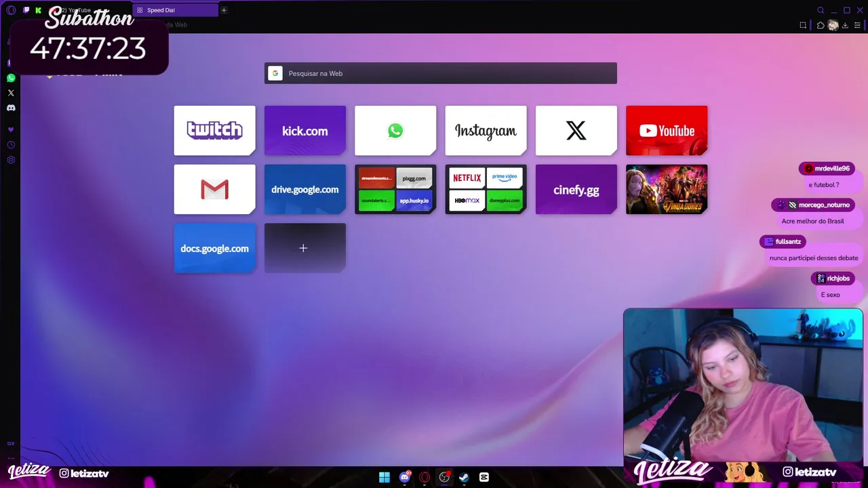Open CapCut from the taskbar
This screenshot has width=868, height=488.
click(484, 477)
